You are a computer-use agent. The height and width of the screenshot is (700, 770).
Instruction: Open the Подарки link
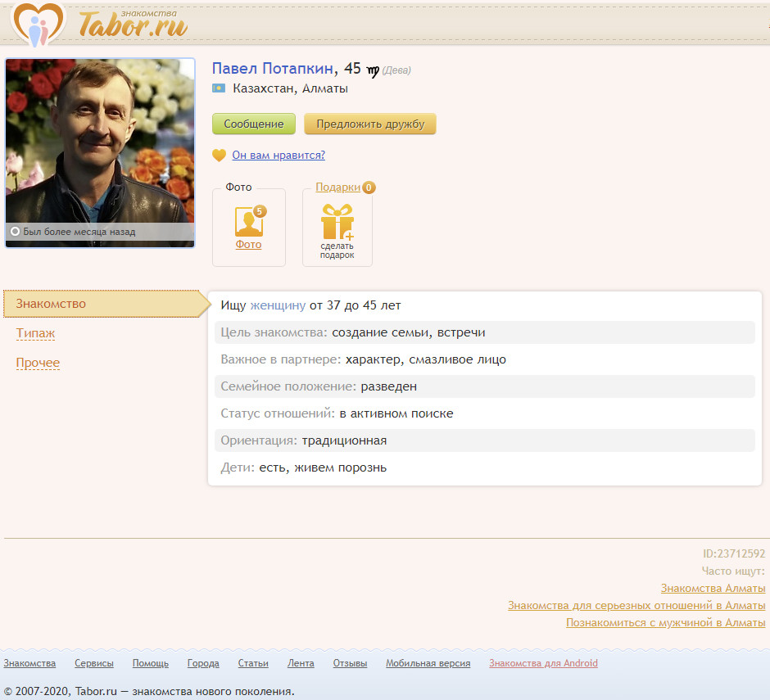click(x=337, y=187)
